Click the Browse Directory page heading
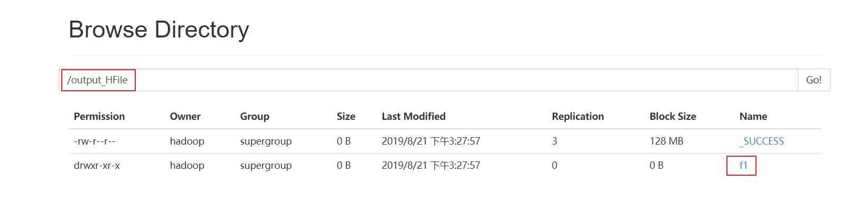Screen dimensions: 868x200 point(159,30)
